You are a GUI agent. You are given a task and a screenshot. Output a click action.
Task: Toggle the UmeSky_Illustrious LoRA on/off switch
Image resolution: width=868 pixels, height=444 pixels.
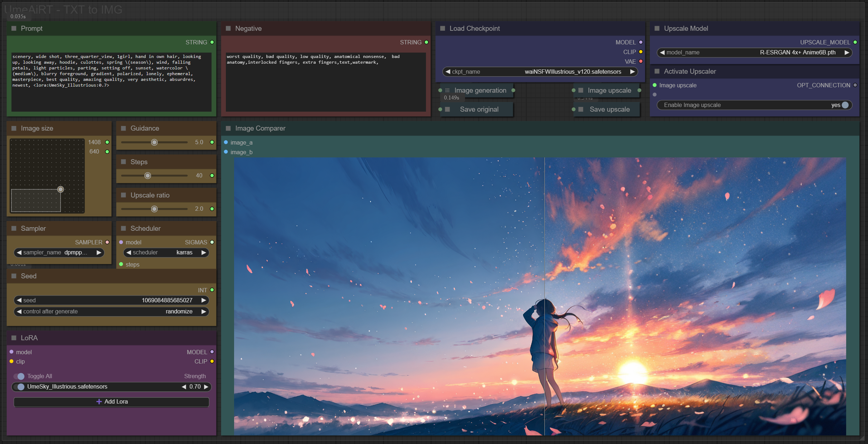(19, 387)
